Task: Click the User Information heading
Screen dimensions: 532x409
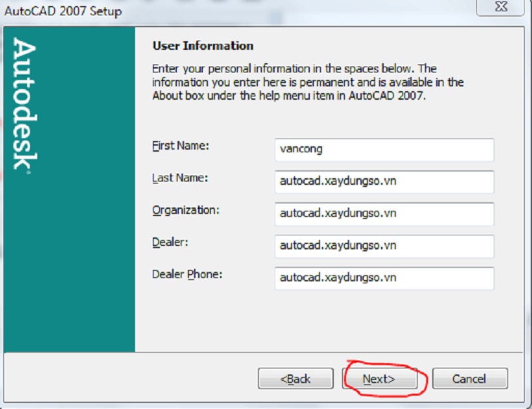Action: (203, 46)
